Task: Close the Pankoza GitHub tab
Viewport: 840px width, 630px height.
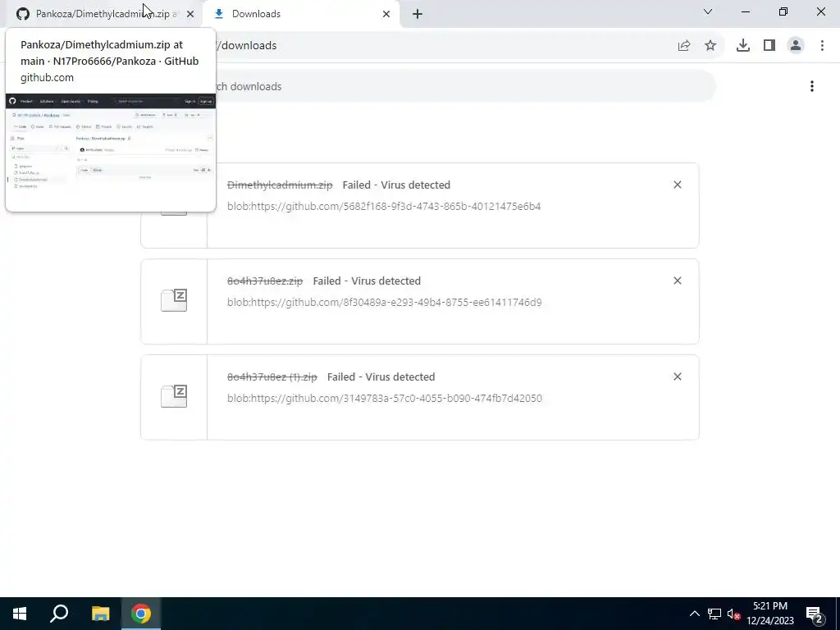Action: click(190, 14)
